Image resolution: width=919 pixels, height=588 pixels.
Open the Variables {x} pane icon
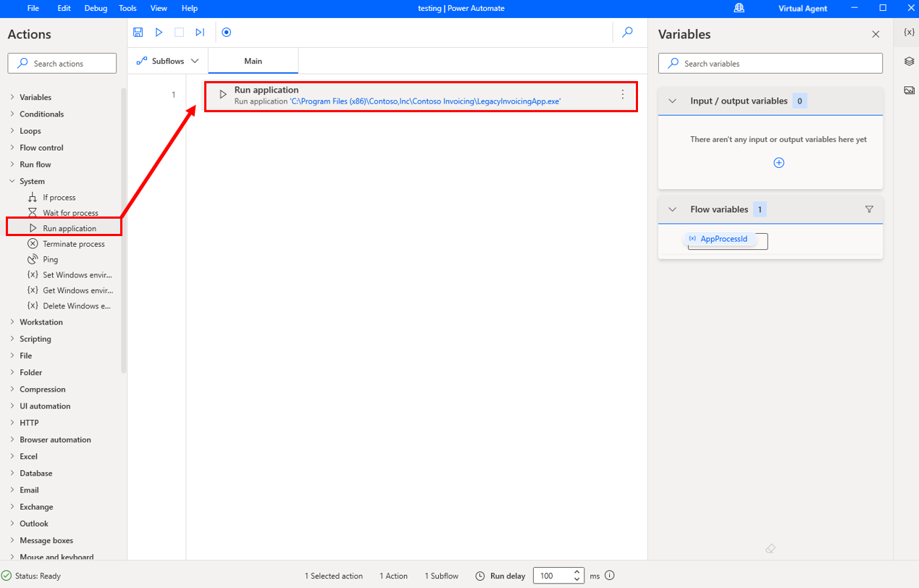click(909, 33)
